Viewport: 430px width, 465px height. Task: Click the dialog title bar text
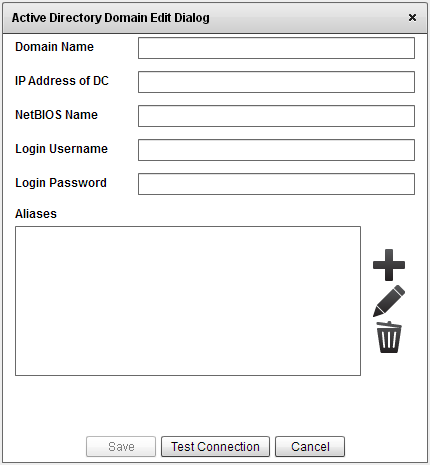click(111, 18)
